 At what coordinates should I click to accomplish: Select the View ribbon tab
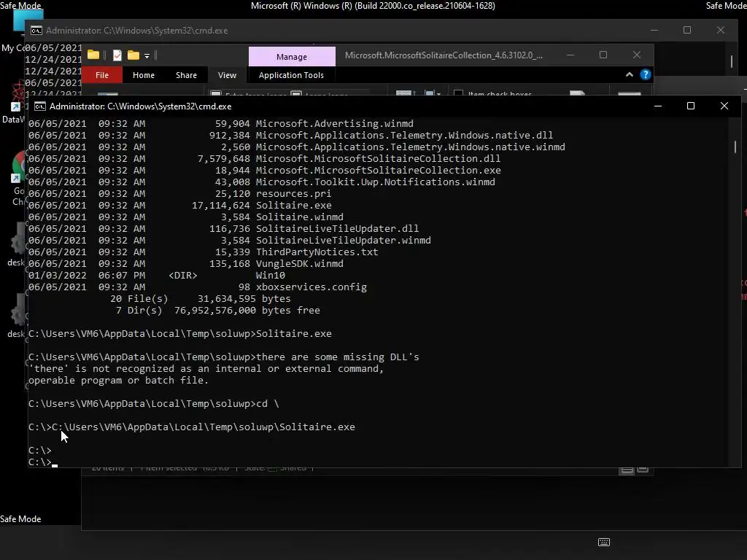point(227,75)
